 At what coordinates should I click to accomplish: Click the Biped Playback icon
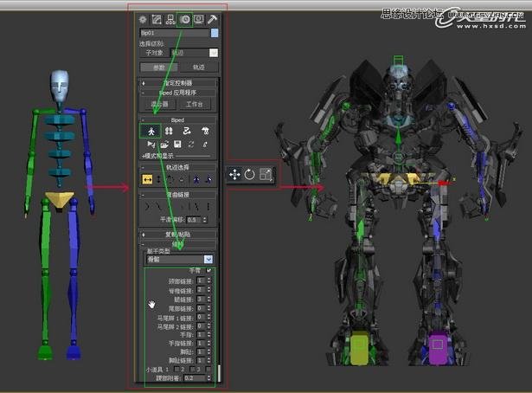[x=151, y=145]
